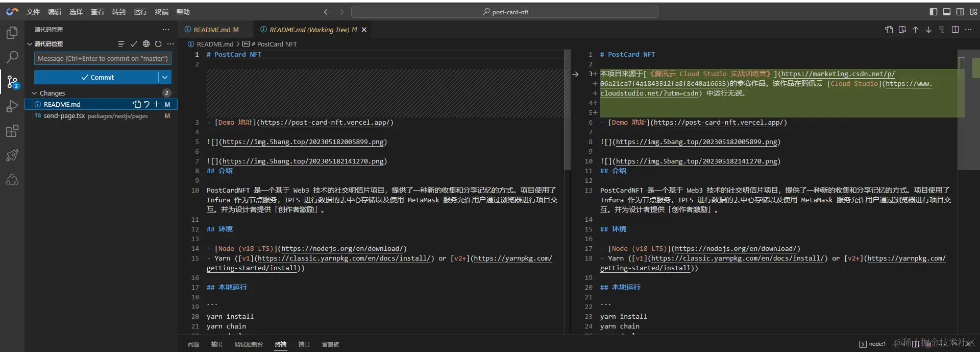The height and width of the screenshot is (352, 980).
Task: Switch to the 终端 panel tab
Action: click(281, 344)
